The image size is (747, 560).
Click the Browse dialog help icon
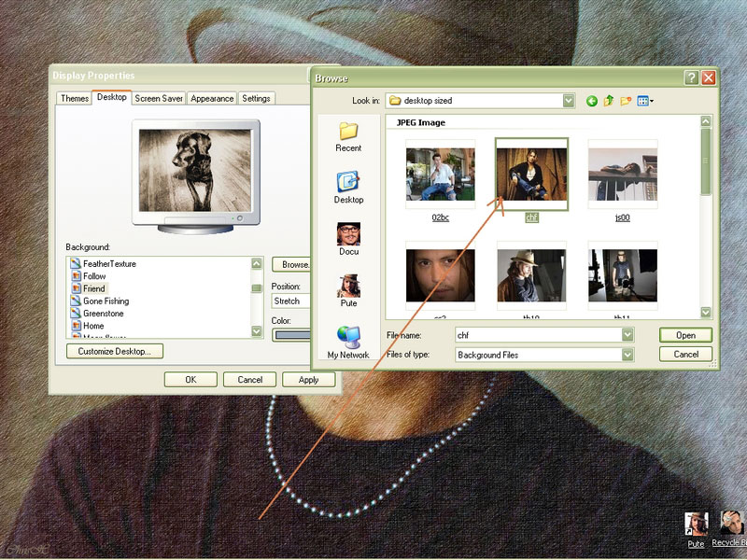point(691,78)
